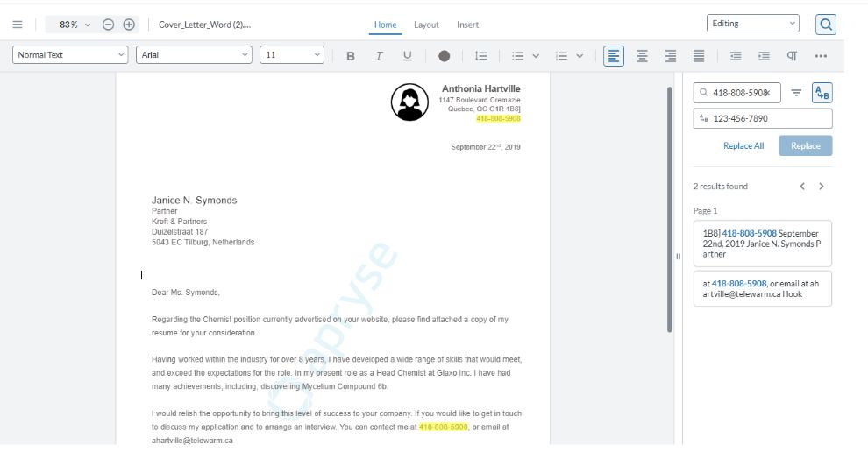Click the replace field with 123-456-7890

point(763,118)
